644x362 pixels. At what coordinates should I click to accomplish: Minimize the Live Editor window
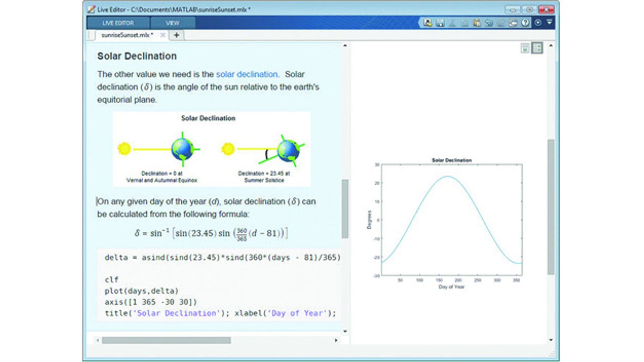[512, 10]
